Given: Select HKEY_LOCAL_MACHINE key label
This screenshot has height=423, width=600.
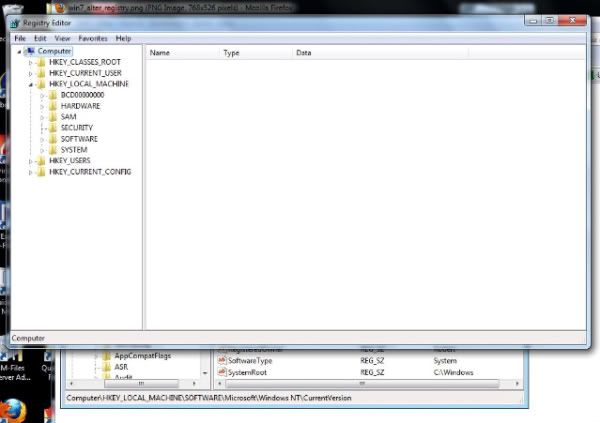Looking at the screenshot, I should tap(89, 84).
